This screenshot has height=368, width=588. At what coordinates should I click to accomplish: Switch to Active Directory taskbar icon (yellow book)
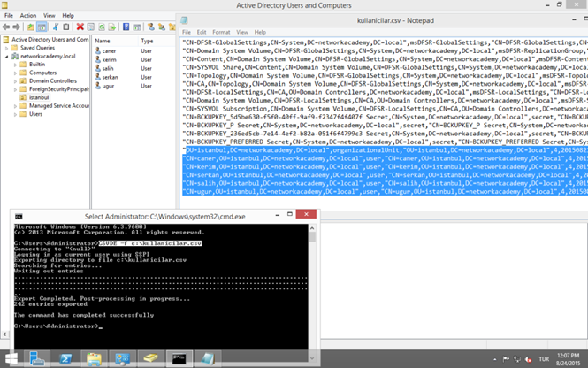click(x=150, y=359)
